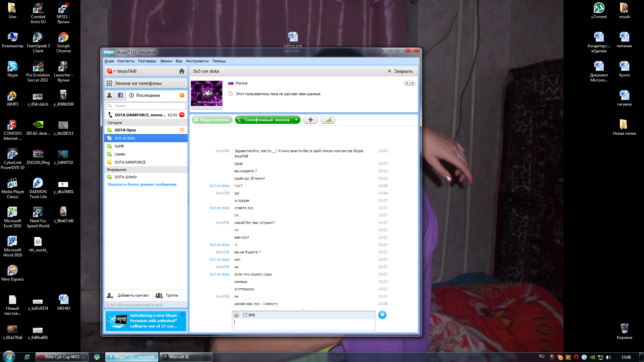Go to previous profile panel arrow
The height and width of the screenshot is (362, 644).
[x=407, y=83]
